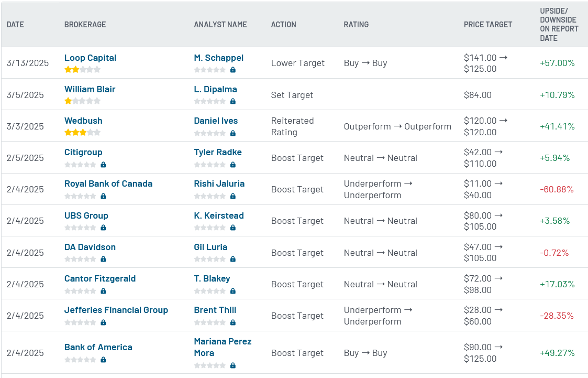Sort by the Analyst Name column header
Screen dimensions: 588x378
(x=220, y=25)
